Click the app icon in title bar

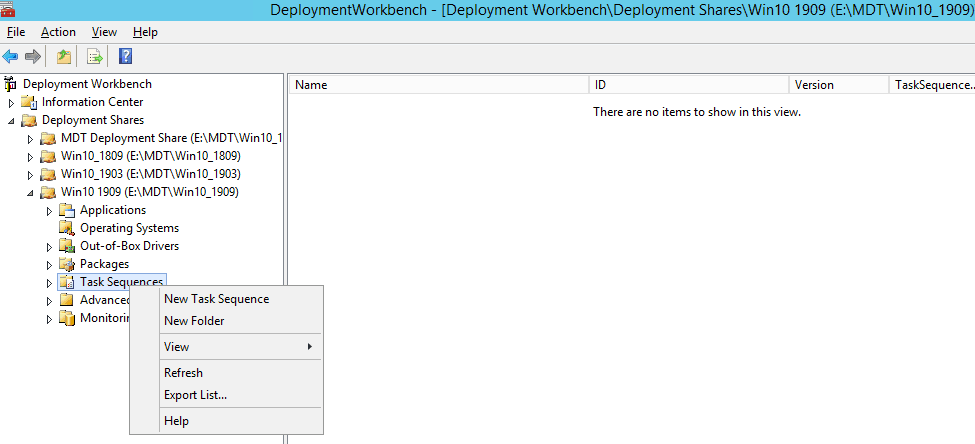8,9
